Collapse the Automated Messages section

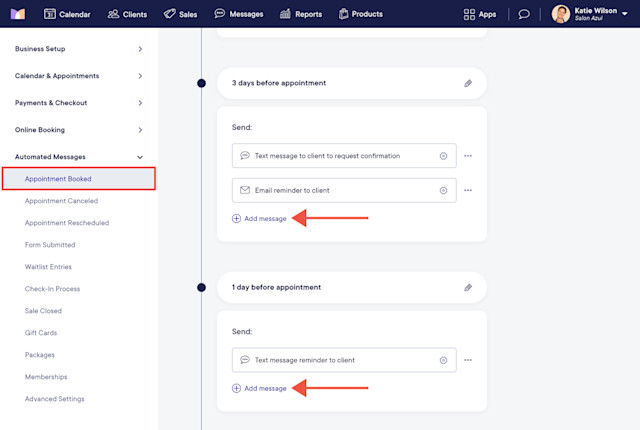[79, 157]
